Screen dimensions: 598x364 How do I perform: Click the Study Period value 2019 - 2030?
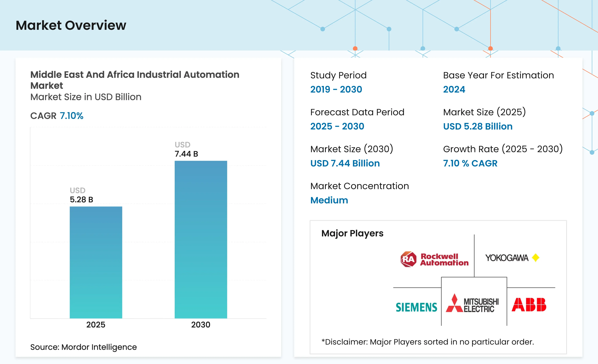(x=336, y=89)
